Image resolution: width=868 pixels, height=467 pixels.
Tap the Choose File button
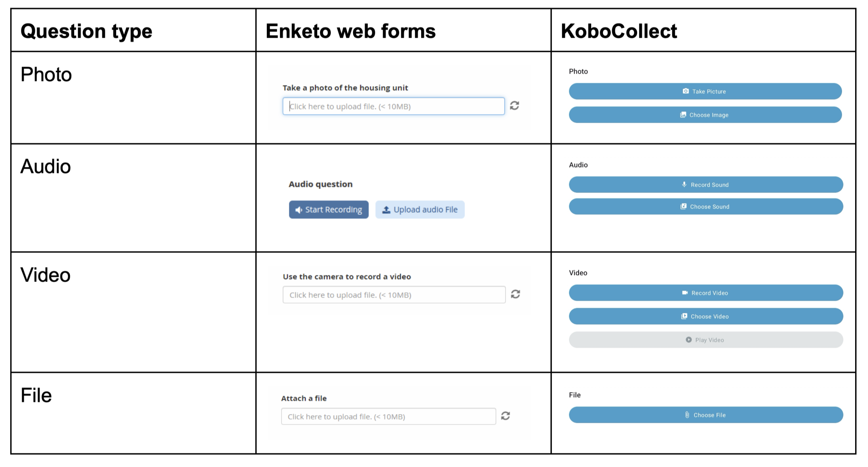(x=706, y=415)
